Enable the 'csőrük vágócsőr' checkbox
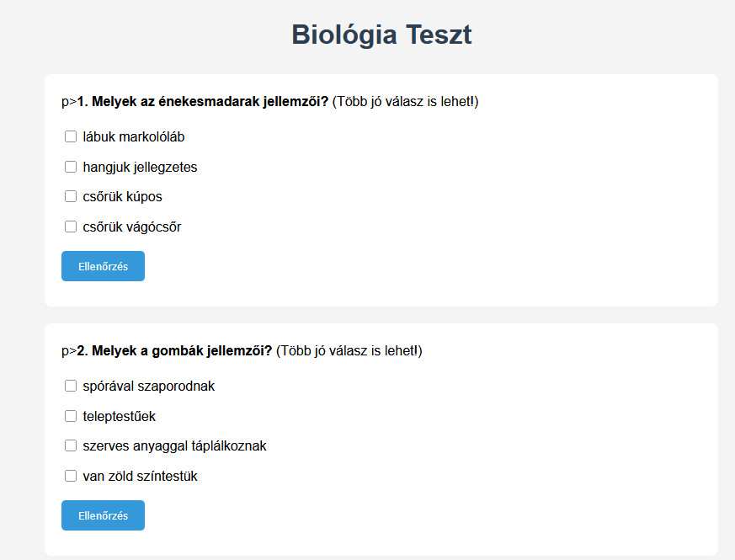This screenshot has width=735, height=560. click(71, 227)
